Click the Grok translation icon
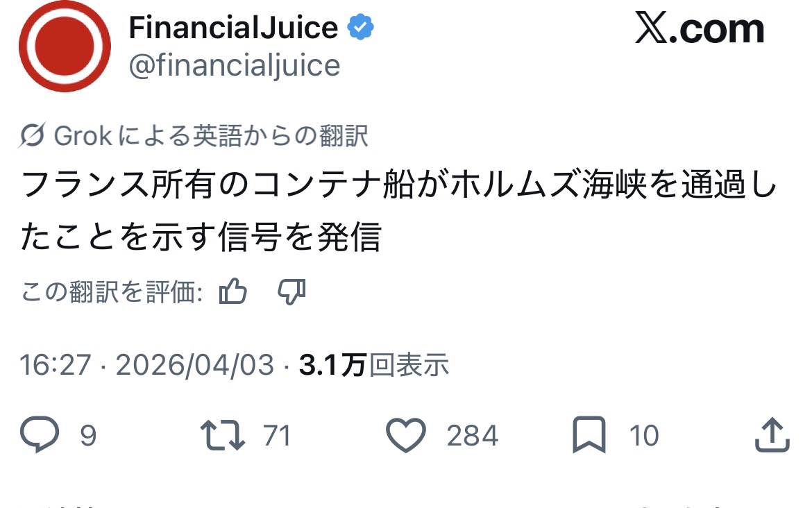Image resolution: width=812 pixels, height=508 pixels. pyautogui.click(x=33, y=137)
